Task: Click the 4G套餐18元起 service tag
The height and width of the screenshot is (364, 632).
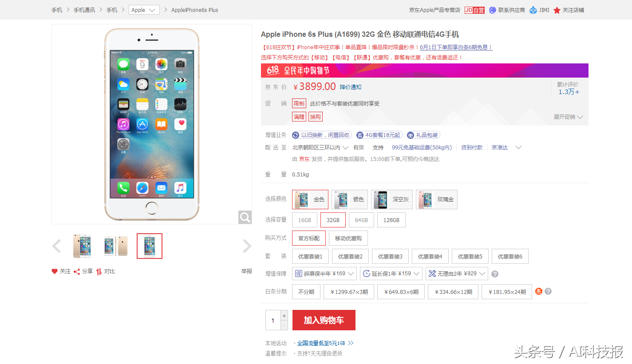Action: tap(379, 135)
